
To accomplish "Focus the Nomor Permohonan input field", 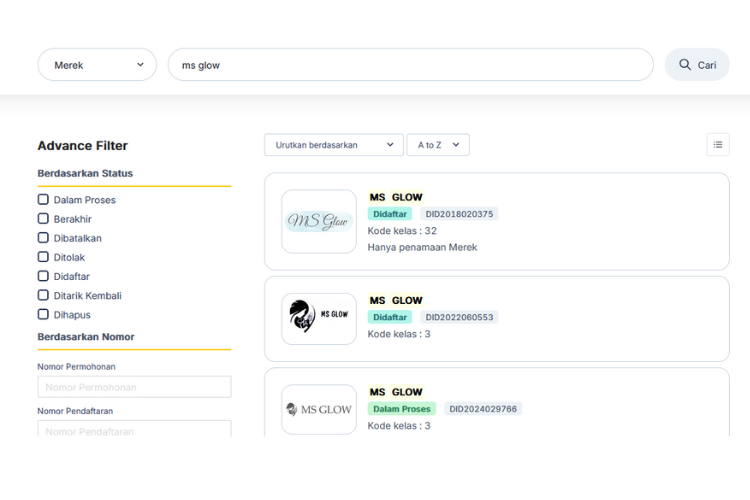I will click(134, 387).
